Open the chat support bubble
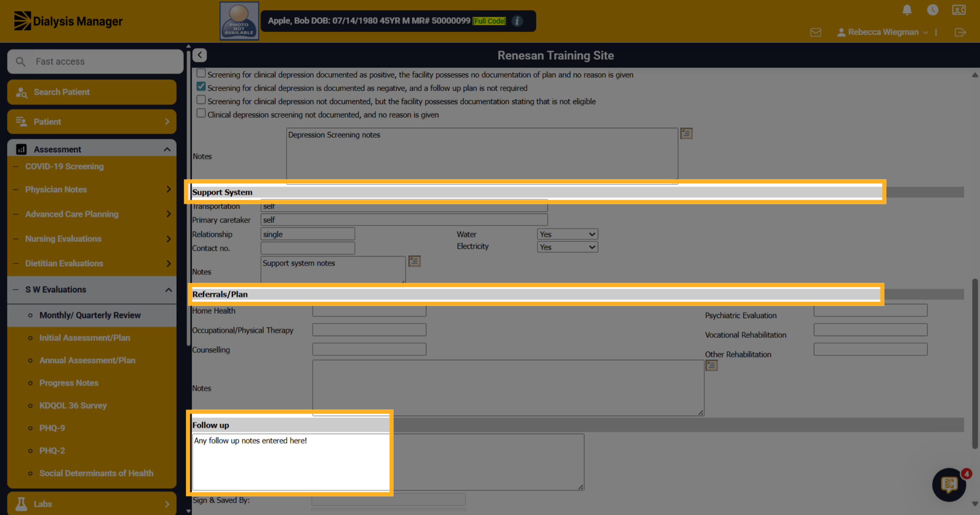Screen dimensions: 980x515 tap(949, 484)
